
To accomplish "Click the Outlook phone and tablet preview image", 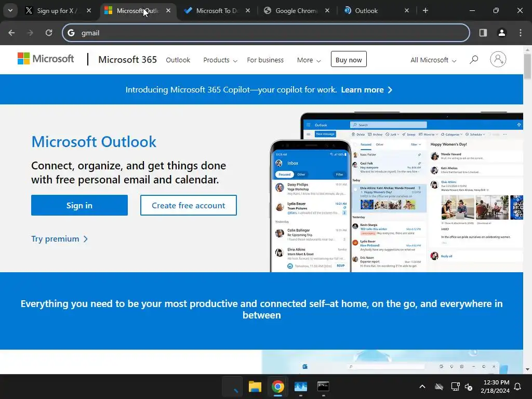I will tap(396, 192).
